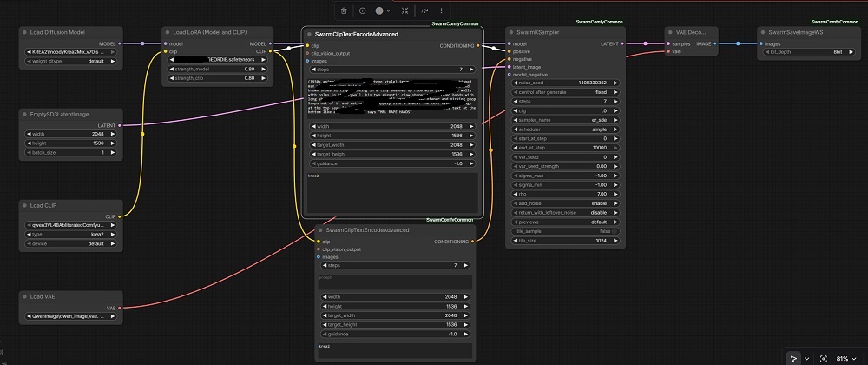Click rho 7.00 value field
The width and height of the screenshot is (868, 365).
tap(566, 195)
